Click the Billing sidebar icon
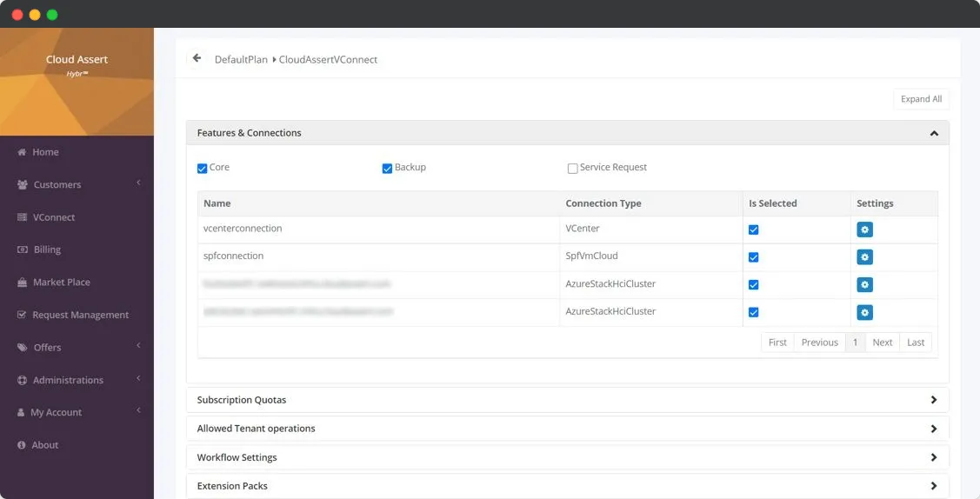 pos(22,249)
